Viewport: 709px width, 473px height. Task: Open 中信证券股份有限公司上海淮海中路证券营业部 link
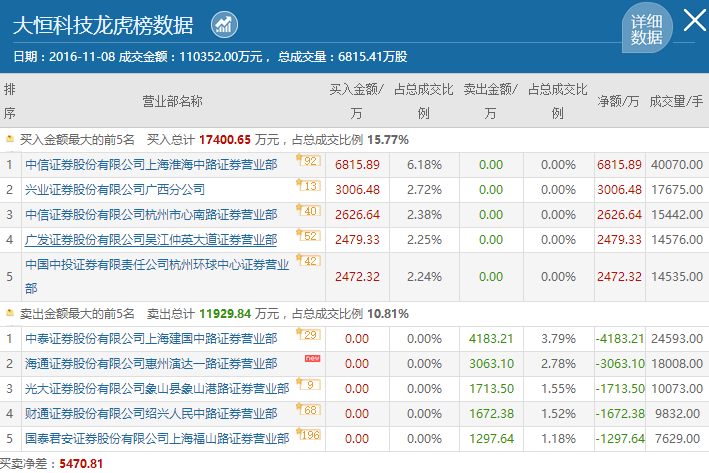point(151,165)
